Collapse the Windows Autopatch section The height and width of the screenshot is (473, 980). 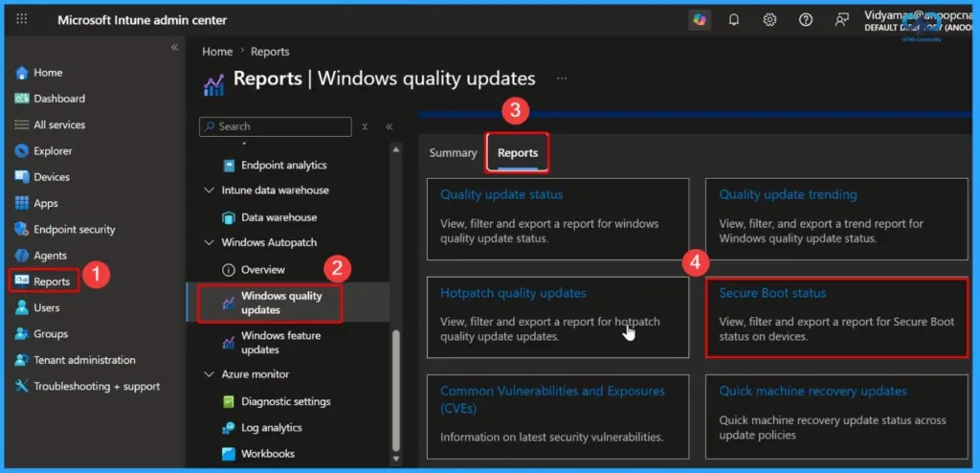click(x=209, y=243)
